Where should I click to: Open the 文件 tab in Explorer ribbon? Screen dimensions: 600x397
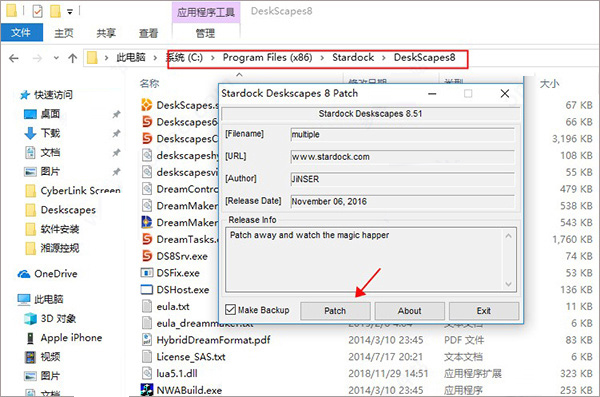pos(21,33)
